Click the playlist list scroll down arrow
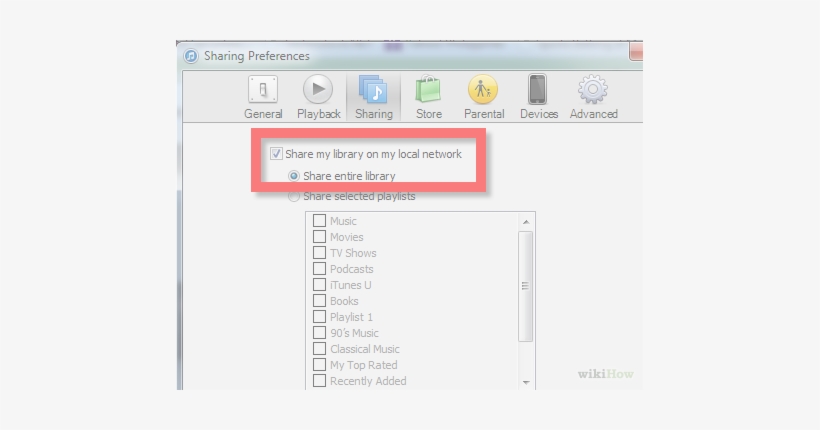 click(x=526, y=382)
